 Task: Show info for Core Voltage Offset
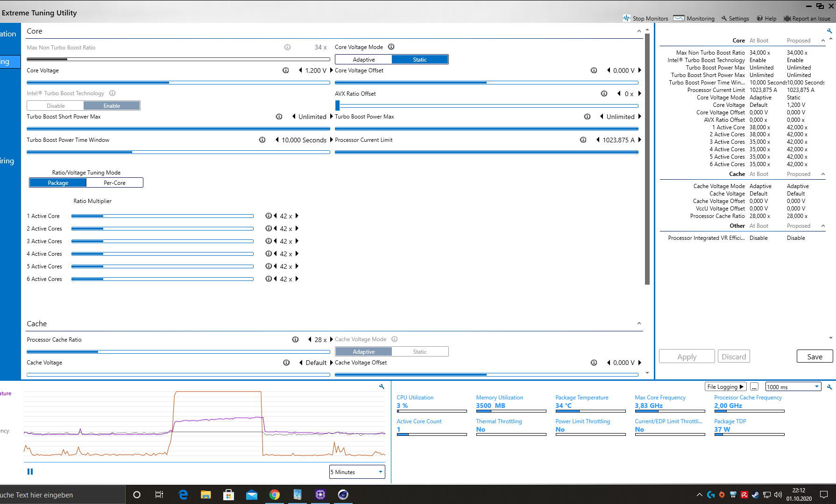[594, 70]
